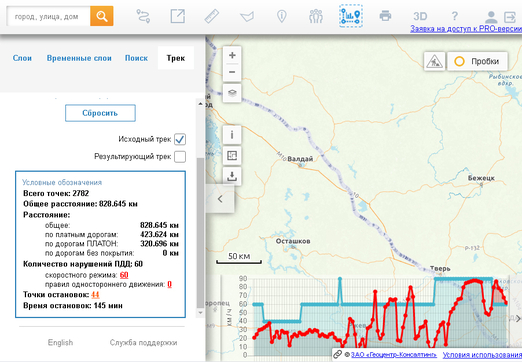Viewport: 522px width, 362px height.
Task: Click the address search input field
Action: 49,16
